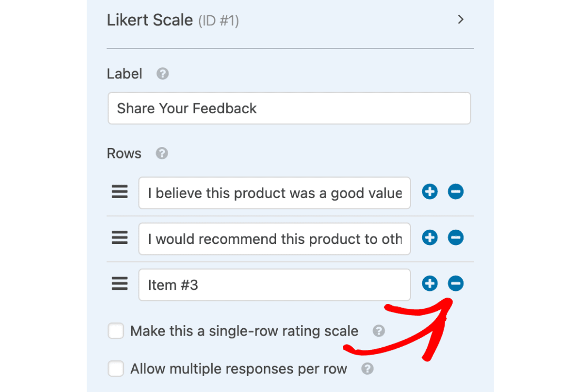Screen dimensions: 588x392
Task: Edit the 'would recommend' row text
Action: [x=275, y=239]
